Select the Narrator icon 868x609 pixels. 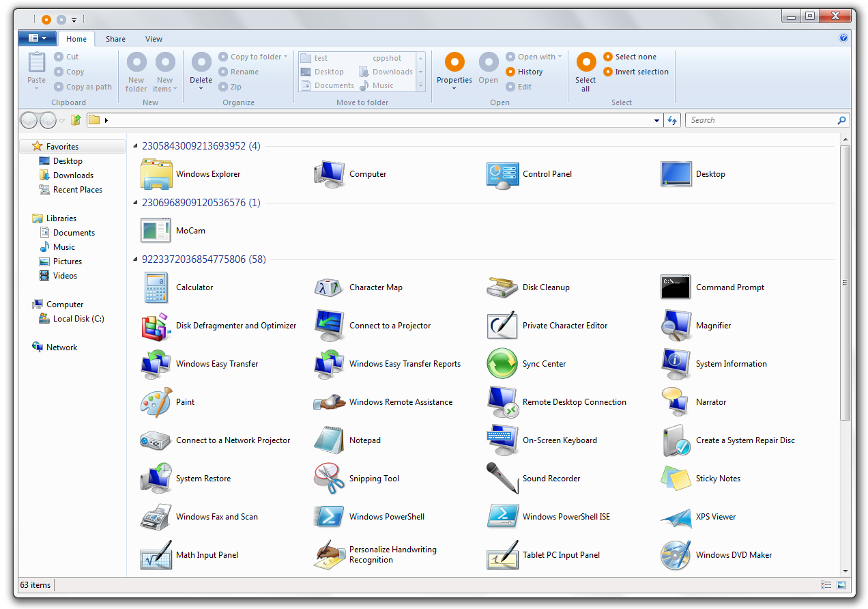click(x=676, y=402)
